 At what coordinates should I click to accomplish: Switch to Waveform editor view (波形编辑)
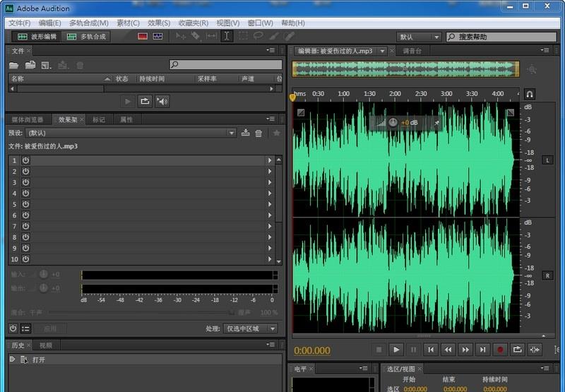pos(37,37)
